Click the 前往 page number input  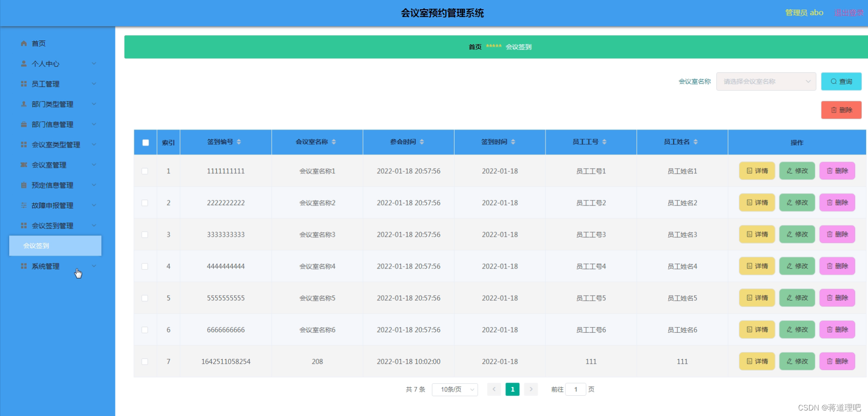click(575, 389)
